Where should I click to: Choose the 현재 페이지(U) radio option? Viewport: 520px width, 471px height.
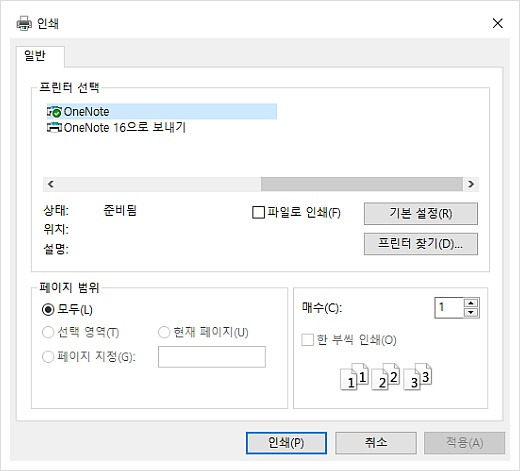pos(164,332)
